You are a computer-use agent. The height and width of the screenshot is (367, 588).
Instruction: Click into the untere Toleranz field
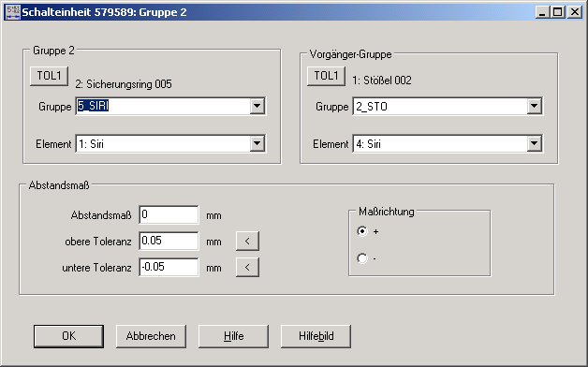coord(169,267)
